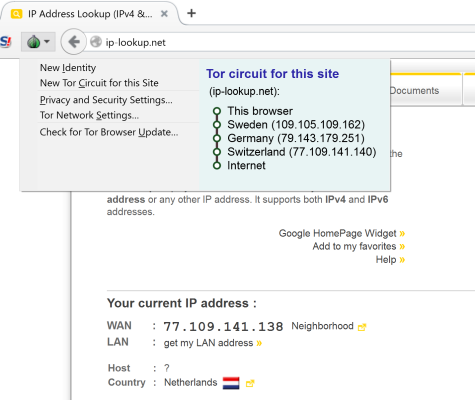This screenshot has width=475, height=400.
Task: Choose Check for Tor Browser Update
Action: pos(109,132)
